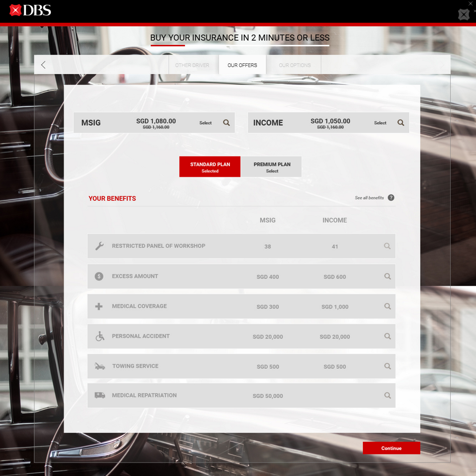Choose the Premium Plan toggle

click(272, 166)
